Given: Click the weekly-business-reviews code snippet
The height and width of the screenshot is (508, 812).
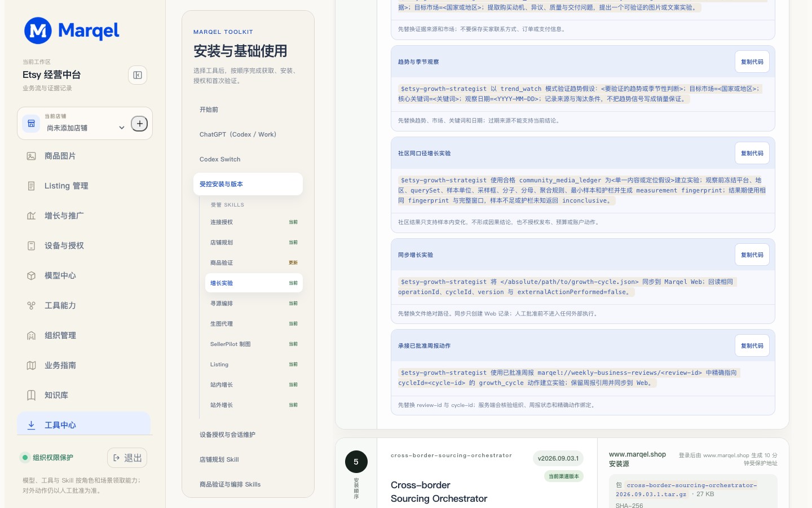Looking at the screenshot, I should pos(569,378).
